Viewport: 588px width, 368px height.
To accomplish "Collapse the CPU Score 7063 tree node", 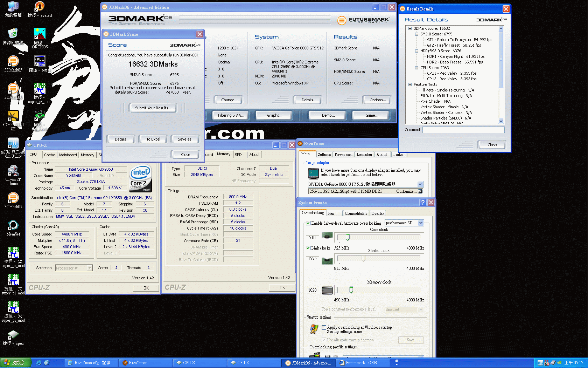I will coord(416,68).
